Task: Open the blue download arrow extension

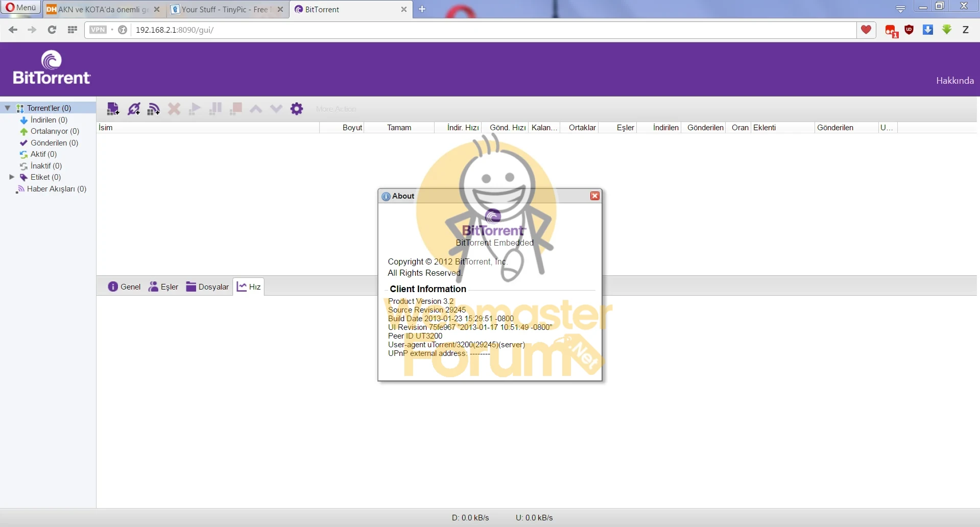Action: click(x=928, y=30)
